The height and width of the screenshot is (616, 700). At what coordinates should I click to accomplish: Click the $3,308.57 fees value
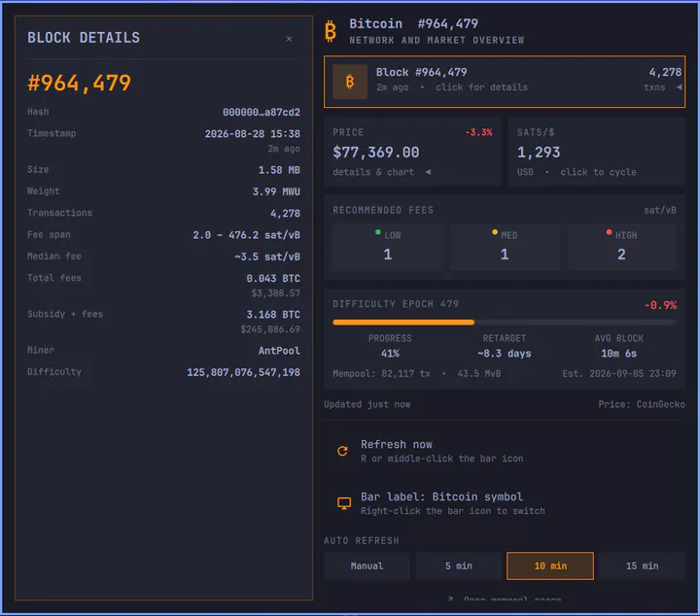pos(275,293)
